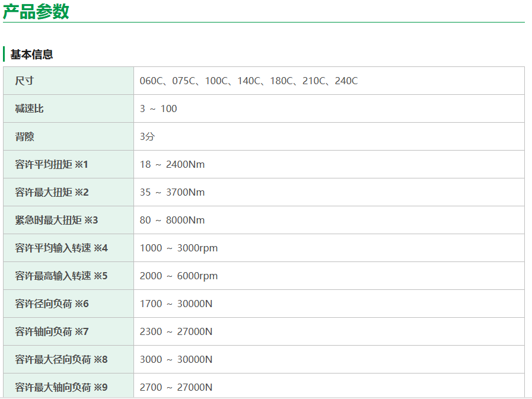This screenshot has height=399, width=532.
Task: Select the 18 ~ 2400Nm value
Action: coord(172,164)
